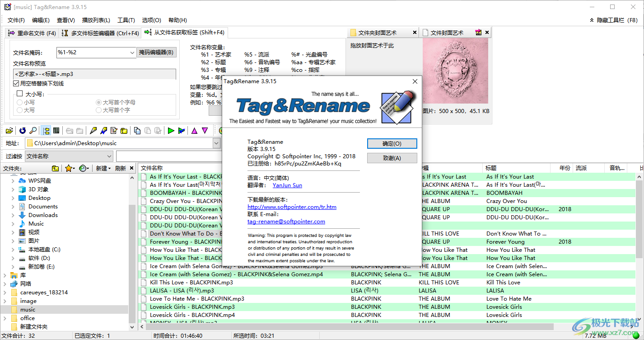
Task: Select the music folder in tree
Action: [x=28, y=310]
